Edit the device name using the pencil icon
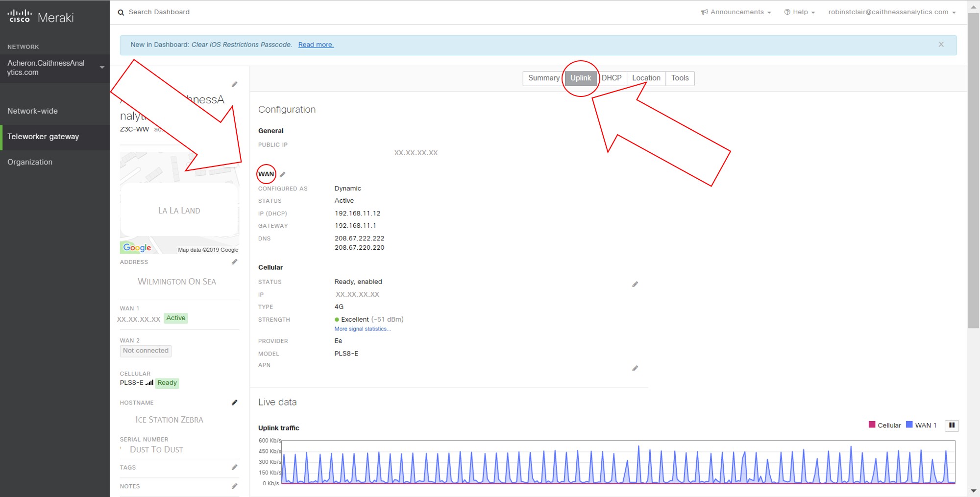Screen dimensions: 980x497 (235, 84)
